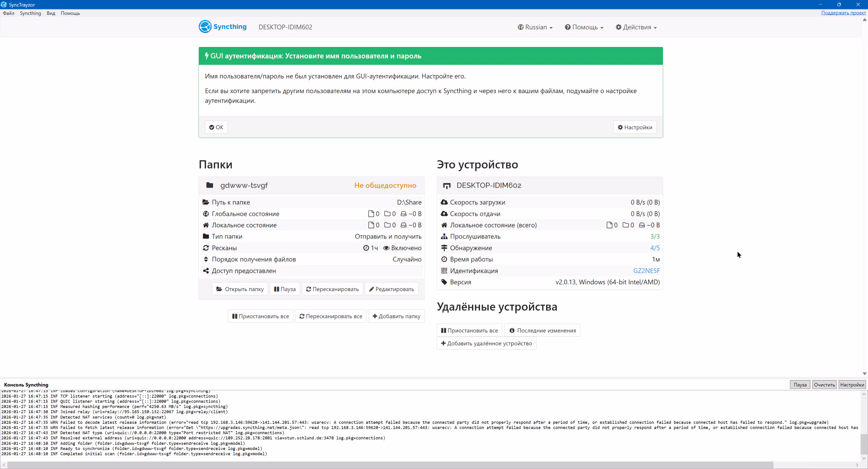Open Настройки from the authentication notice

click(x=635, y=127)
